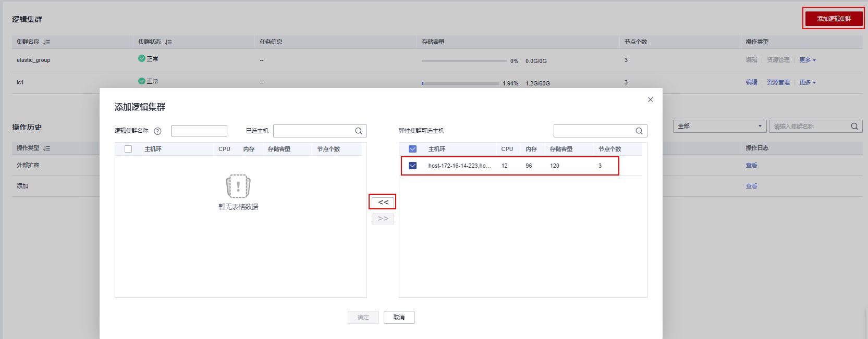
Task: Click search icon in 弹性集群可选主机 box
Action: pos(639,131)
